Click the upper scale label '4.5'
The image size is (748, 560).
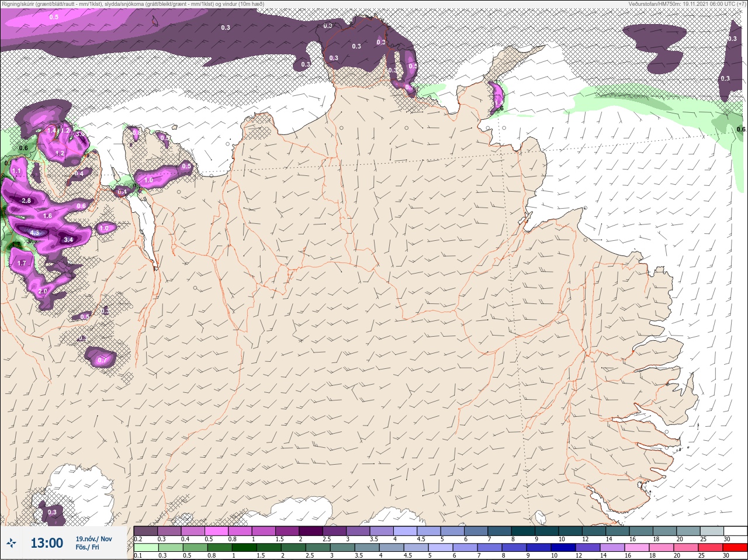click(x=421, y=539)
